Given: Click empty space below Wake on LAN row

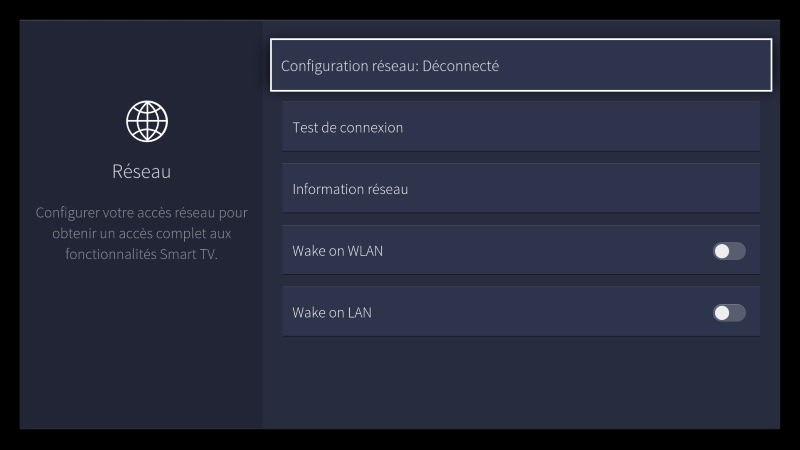Looking at the screenshot, I should 520,385.
